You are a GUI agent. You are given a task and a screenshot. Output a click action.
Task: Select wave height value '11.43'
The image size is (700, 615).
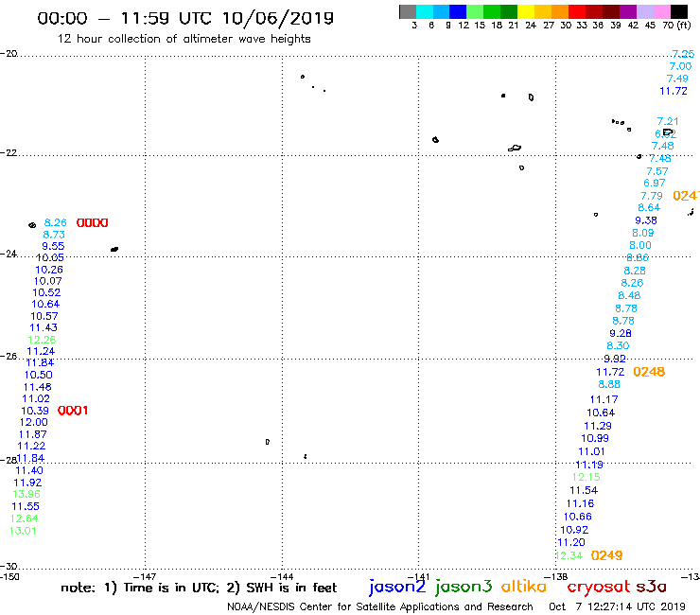click(x=44, y=327)
